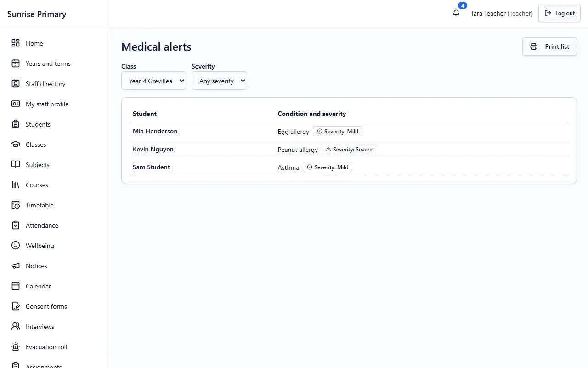Viewport: 588px width, 368px height.
Task: Go to Notices in sidebar
Action: coord(55,266)
